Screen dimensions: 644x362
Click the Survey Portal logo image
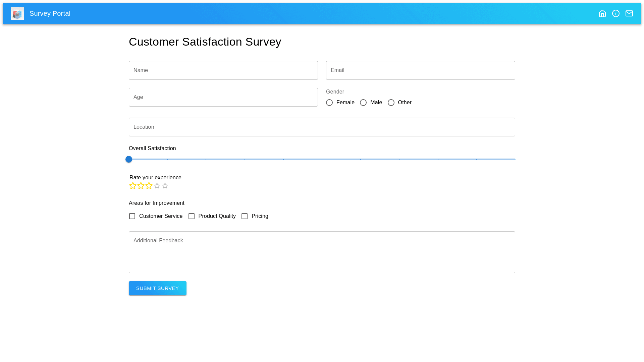pos(17,13)
